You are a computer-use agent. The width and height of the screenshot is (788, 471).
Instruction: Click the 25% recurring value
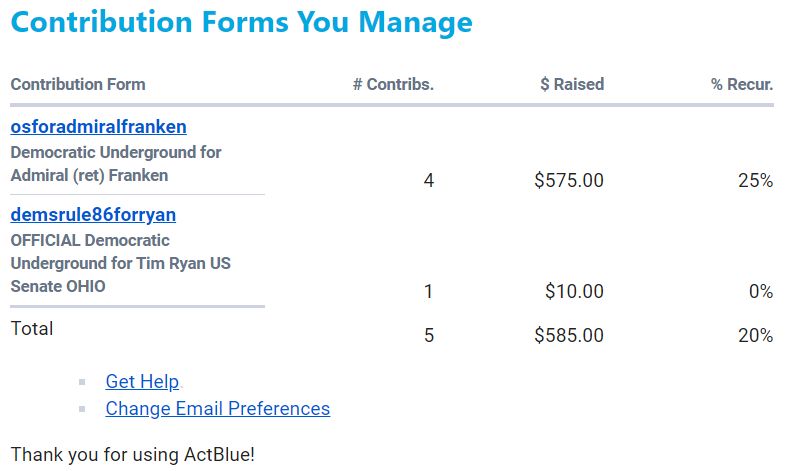(755, 180)
